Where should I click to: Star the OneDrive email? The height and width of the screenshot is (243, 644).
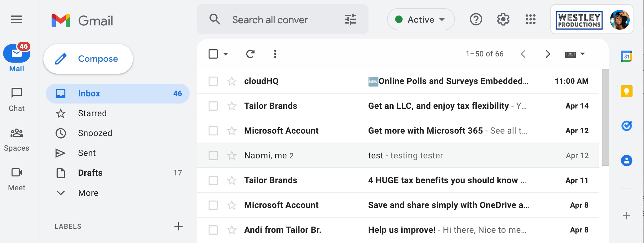(x=232, y=205)
